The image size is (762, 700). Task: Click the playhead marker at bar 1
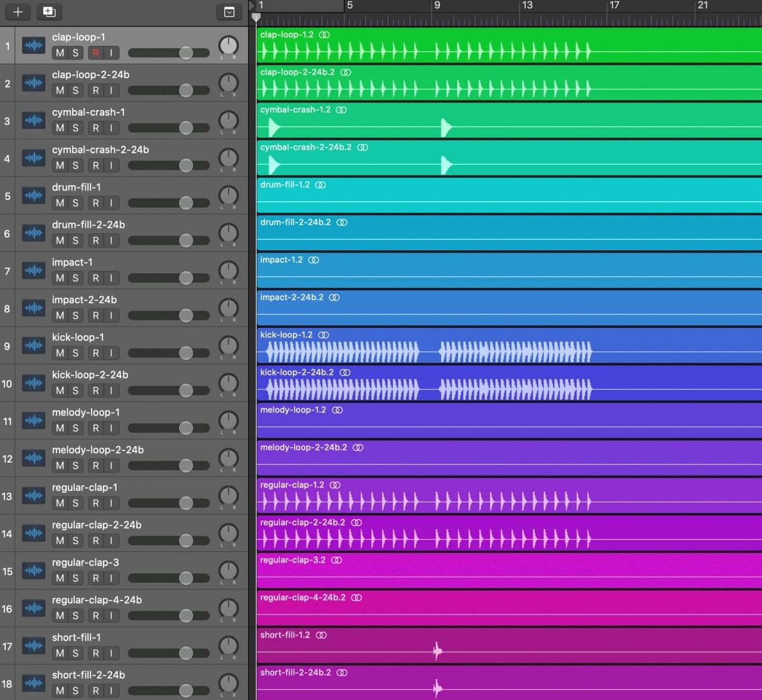coord(256,18)
